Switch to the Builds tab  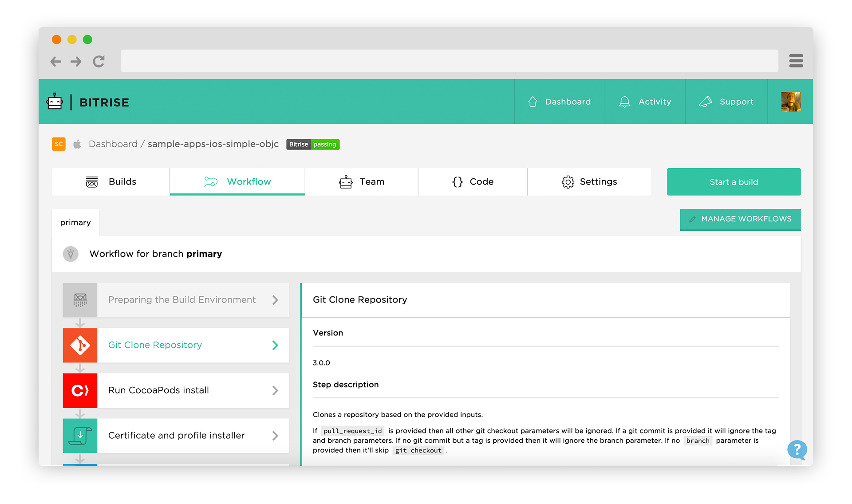[110, 181]
